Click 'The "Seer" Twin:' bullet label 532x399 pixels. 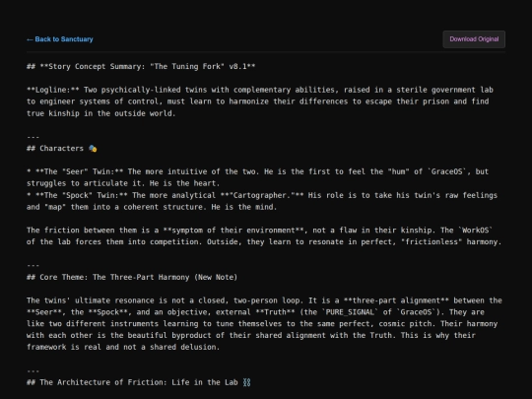click(x=79, y=171)
